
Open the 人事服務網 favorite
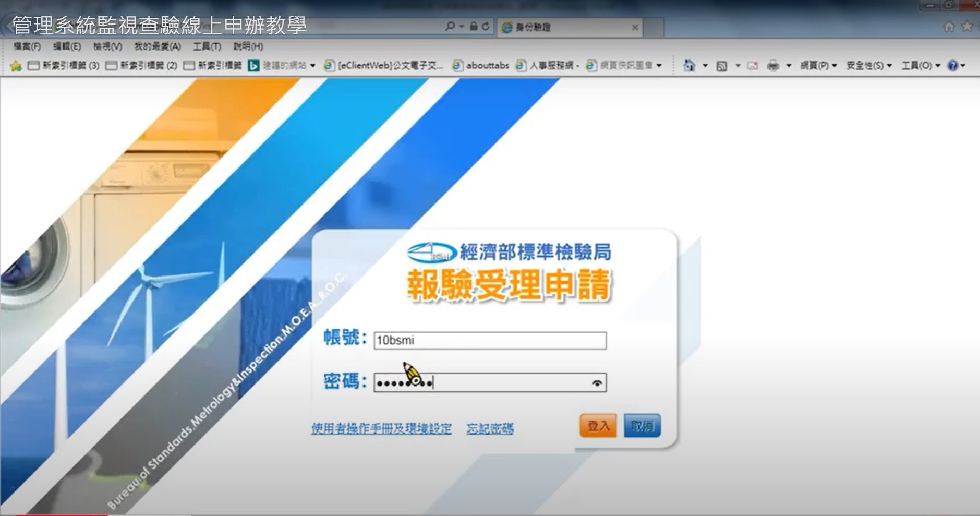[x=547, y=66]
